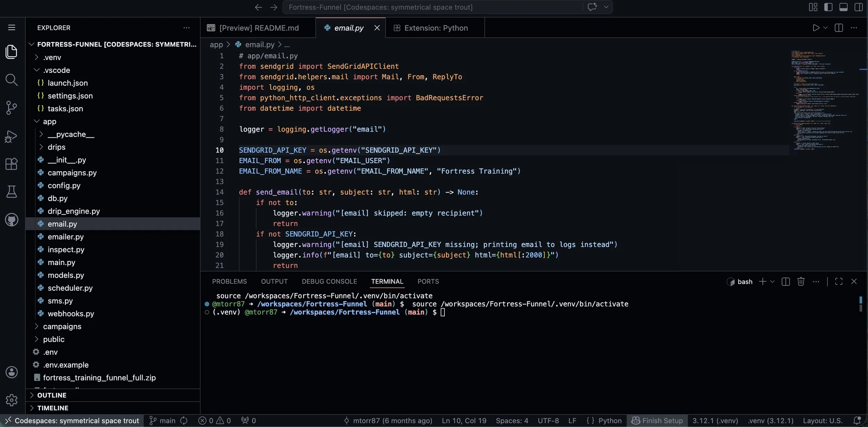Toggle the primary side bar visibility

(828, 7)
